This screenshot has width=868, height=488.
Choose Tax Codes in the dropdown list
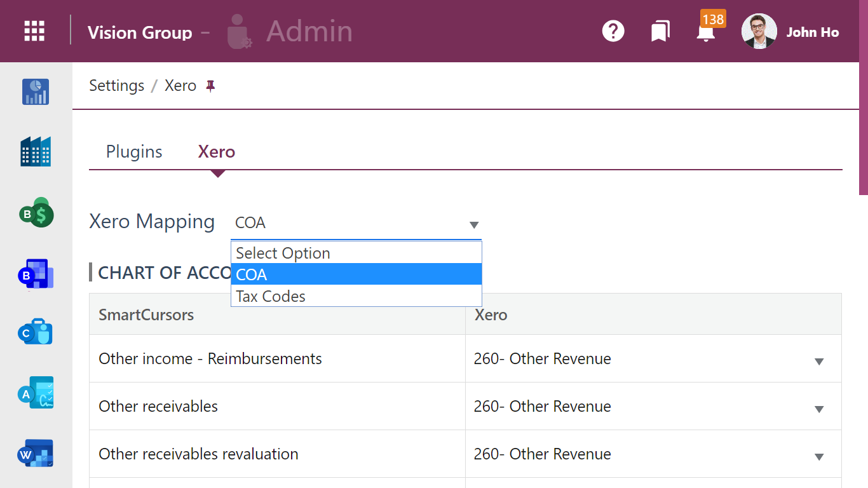[356, 296]
